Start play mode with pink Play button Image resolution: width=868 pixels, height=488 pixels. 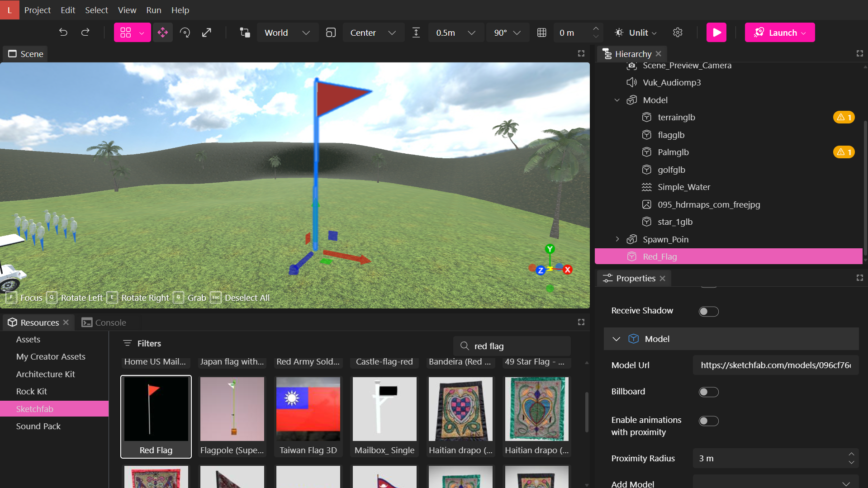[x=716, y=33]
